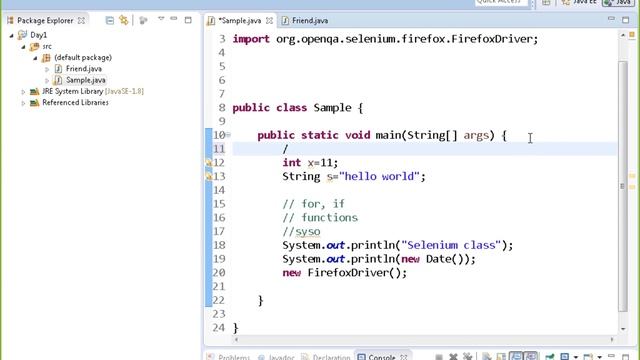Viewport: 640px width, 360px height.
Task: Click the horizontal scrollbar left arrow
Action: [x=236, y=339]
